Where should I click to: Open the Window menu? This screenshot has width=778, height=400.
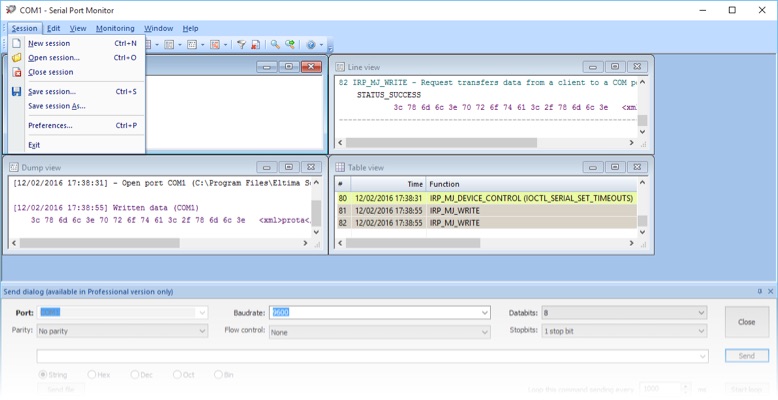click(x=158, y=28)
